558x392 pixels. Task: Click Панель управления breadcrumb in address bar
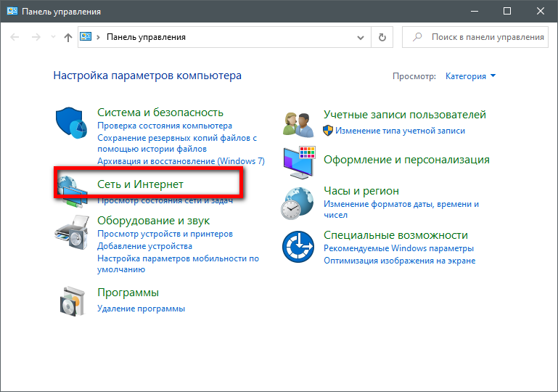[146, 37]
